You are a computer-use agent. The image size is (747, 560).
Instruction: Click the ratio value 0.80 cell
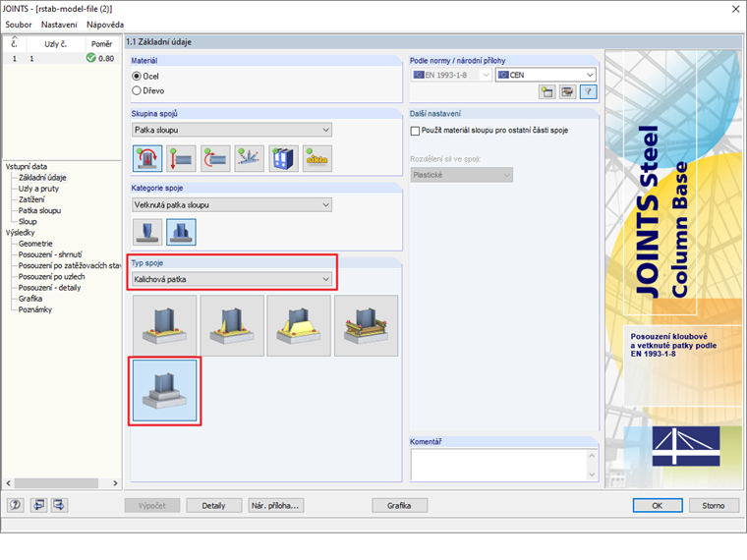tap(106, 58)
